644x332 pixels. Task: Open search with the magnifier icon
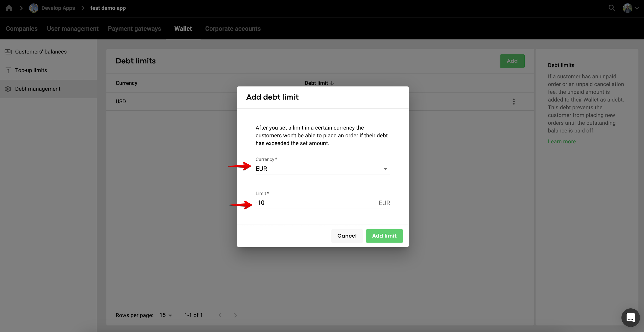(612, 8)
